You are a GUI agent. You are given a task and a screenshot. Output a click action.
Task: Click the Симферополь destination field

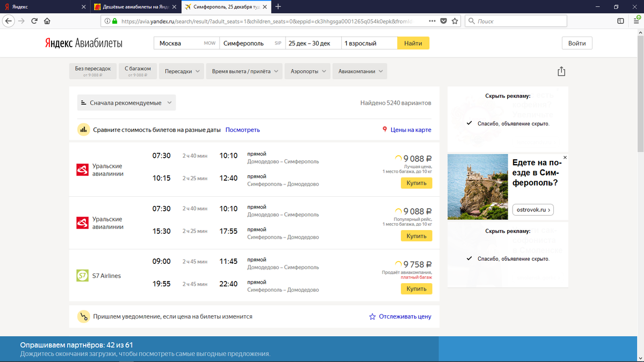252,43
